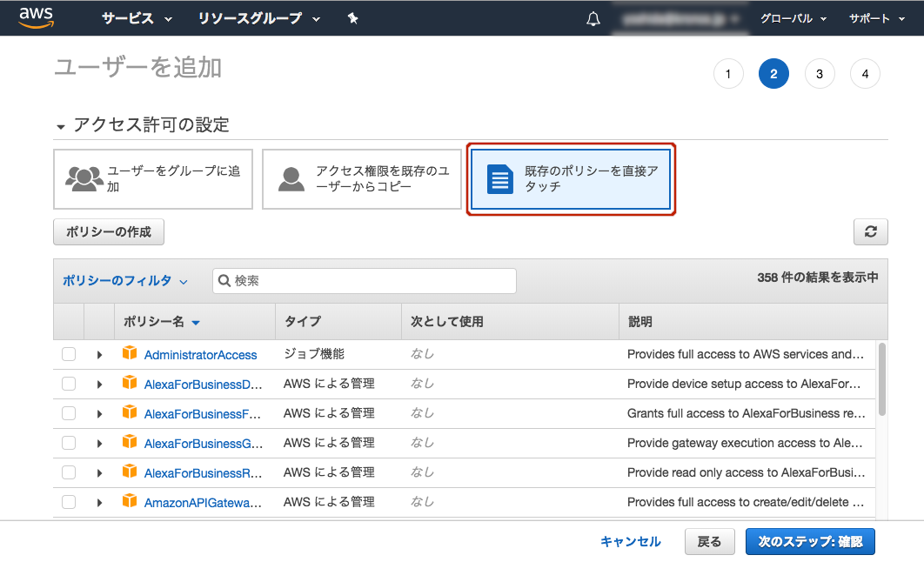The image size is (924, 562).
Task: Click the 358 件の結果を表示中 text
Action: tap(817, 277)
